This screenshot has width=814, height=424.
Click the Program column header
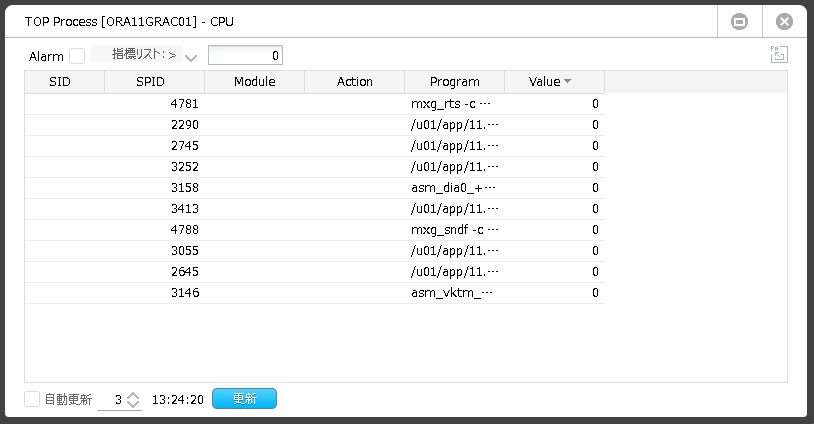455,82
